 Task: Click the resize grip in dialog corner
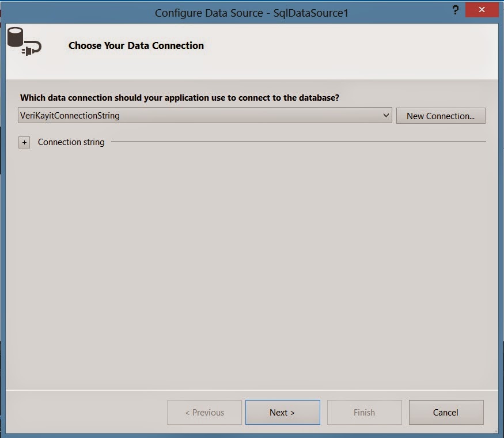[x=495, y=431]
